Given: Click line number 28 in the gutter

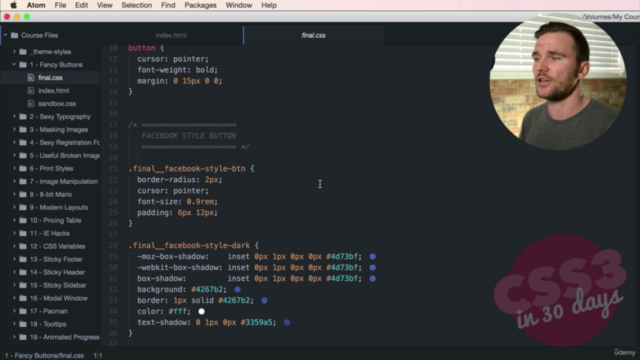Looking at the screenshot, I should coord(113,246).
